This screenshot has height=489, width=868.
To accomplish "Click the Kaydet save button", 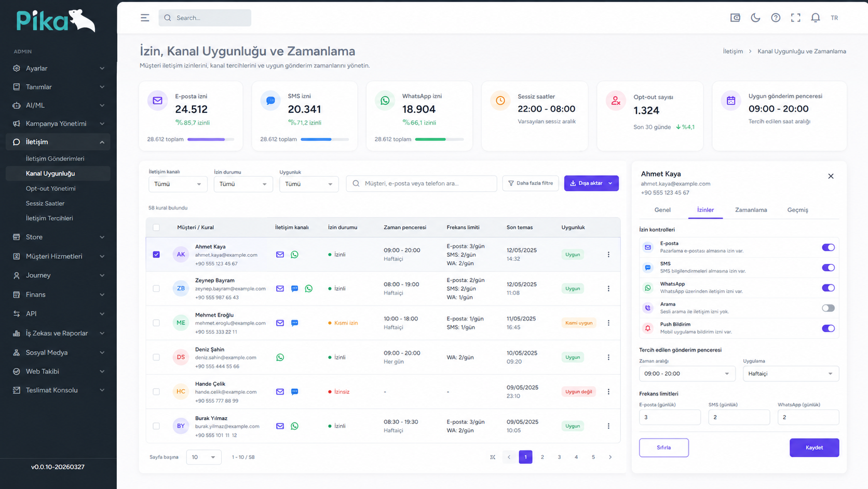I will pos(814,448).
